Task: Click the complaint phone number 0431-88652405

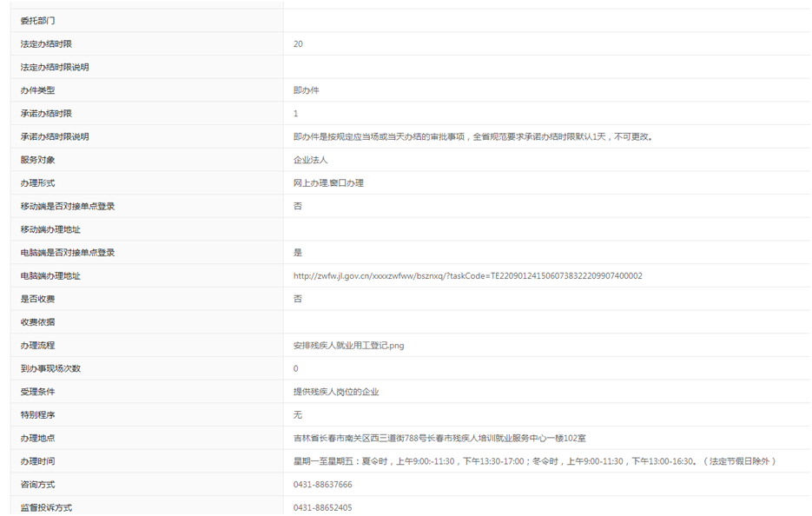Action: [x=322, y=508]
